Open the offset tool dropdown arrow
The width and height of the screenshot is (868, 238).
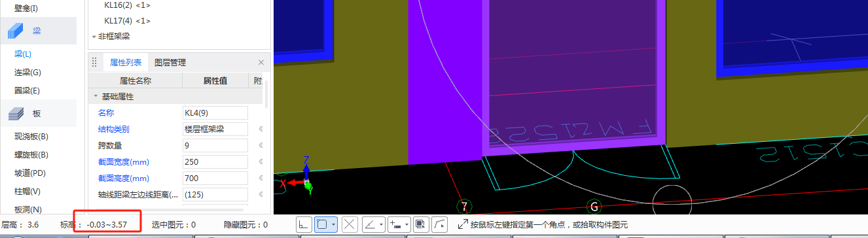(x=407, y=224)
